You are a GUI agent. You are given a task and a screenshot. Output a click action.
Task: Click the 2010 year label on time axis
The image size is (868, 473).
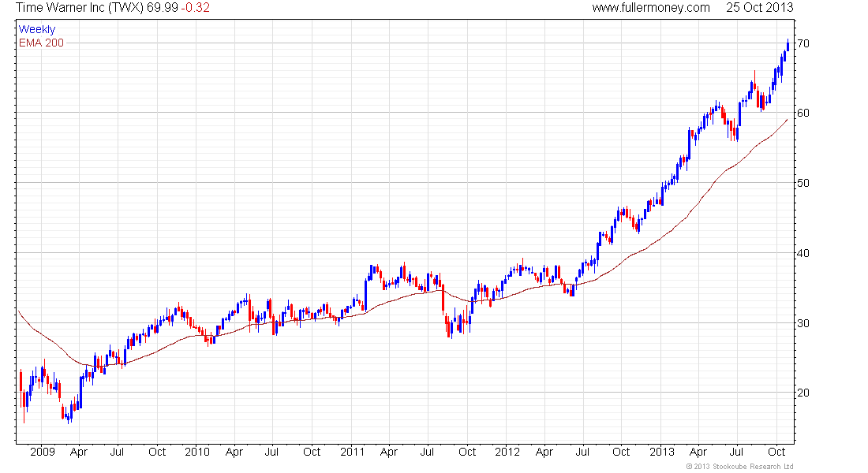[197, 452]
